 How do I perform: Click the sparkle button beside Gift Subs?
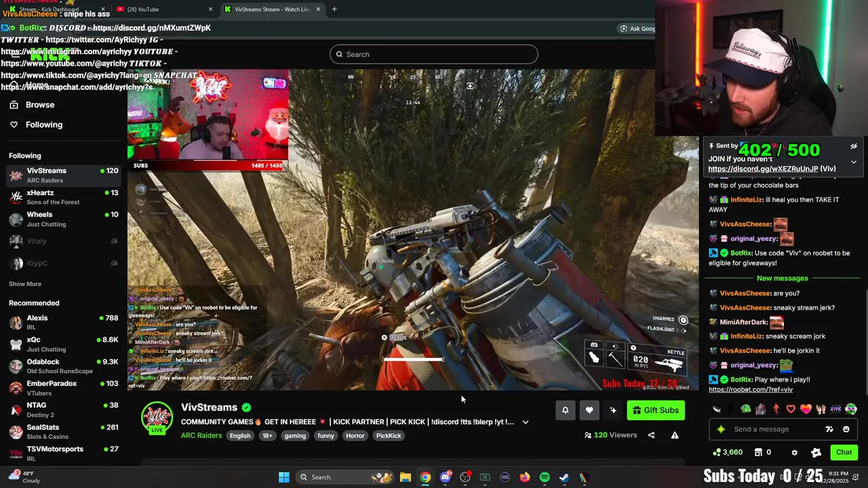click(x=613, y=410)
